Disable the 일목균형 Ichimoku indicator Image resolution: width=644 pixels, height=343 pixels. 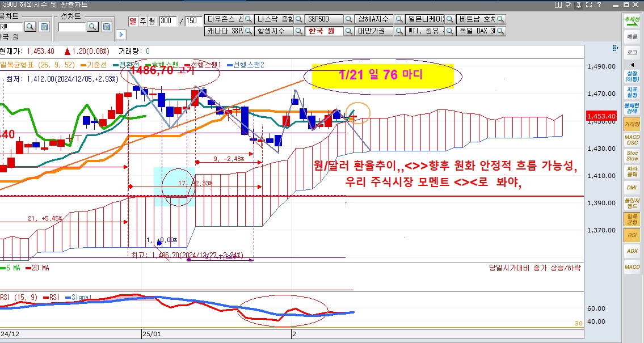pyautogui.click(x=631, y=218)
